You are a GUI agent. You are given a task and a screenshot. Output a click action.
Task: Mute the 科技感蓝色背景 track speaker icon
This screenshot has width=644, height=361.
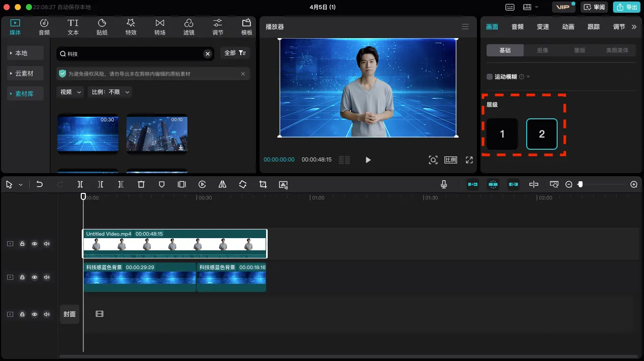click(47, 277)
